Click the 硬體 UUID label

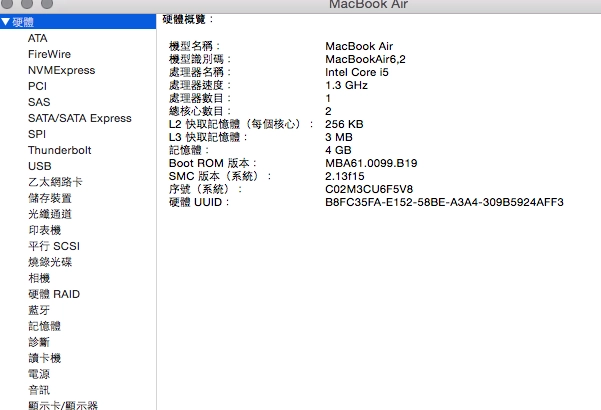(x=199, y=202)
